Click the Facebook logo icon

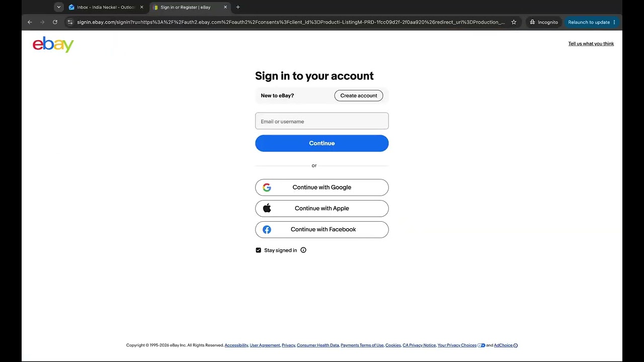(x=267, y=230)
